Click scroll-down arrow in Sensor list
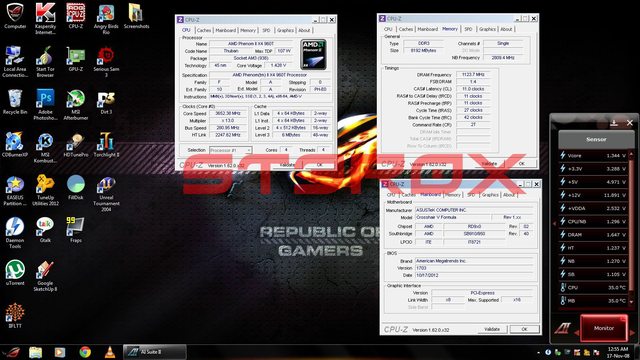The image size is (640, 360). [x=632, y=302]
